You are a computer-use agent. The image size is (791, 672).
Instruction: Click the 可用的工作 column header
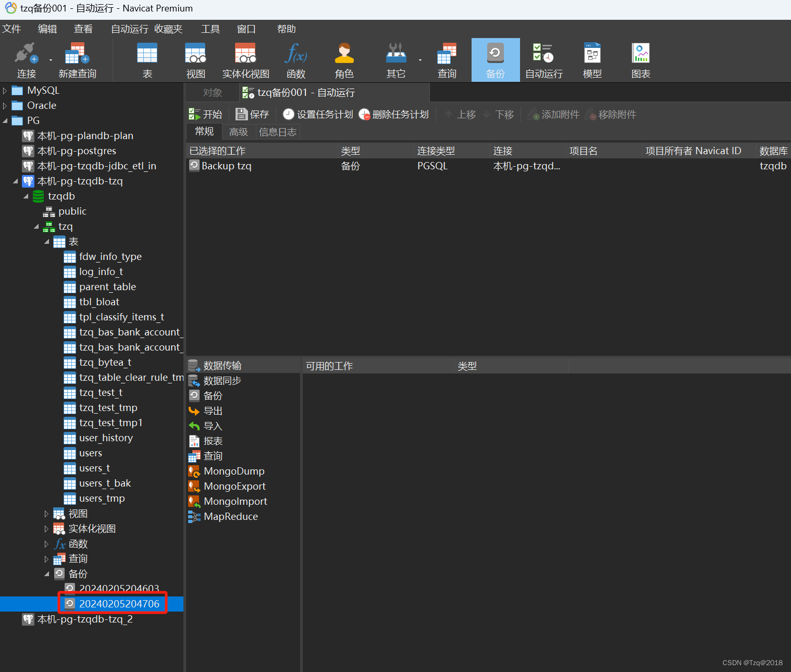pyautogui.click(x=379, y=366)
